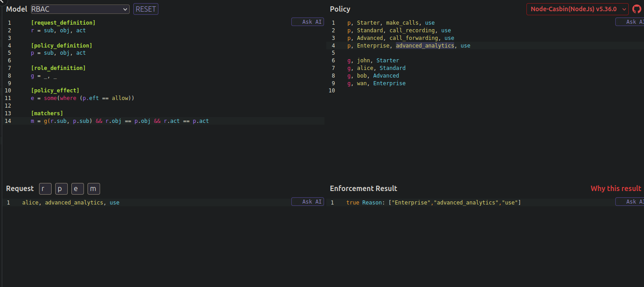Image resolution: width=644 pixels, height=287 pixels.
Task: Click the 'Policy' panel heading
Action: [340, 9]
